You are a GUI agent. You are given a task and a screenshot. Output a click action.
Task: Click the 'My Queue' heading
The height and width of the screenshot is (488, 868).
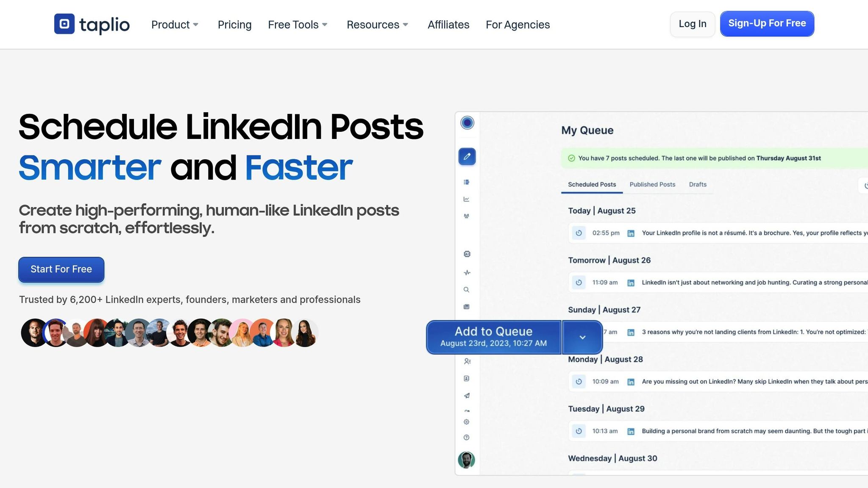(587, 130)
